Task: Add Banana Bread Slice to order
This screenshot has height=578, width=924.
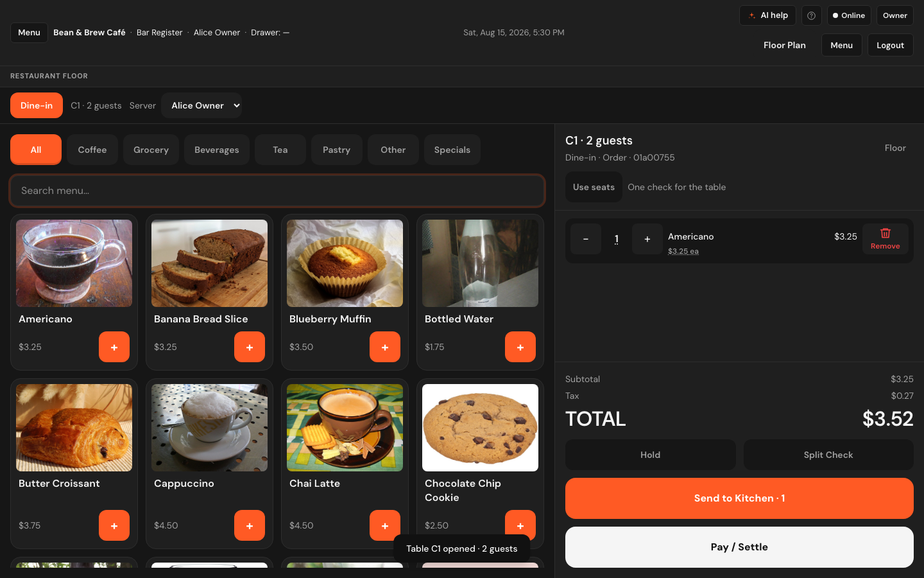Action: (250, 347)
